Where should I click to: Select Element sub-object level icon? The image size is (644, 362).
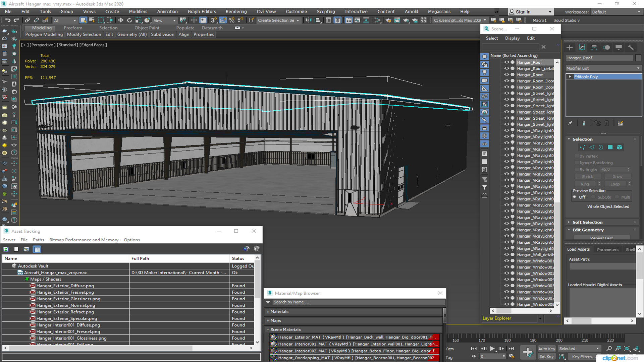(x=620, y=147)
